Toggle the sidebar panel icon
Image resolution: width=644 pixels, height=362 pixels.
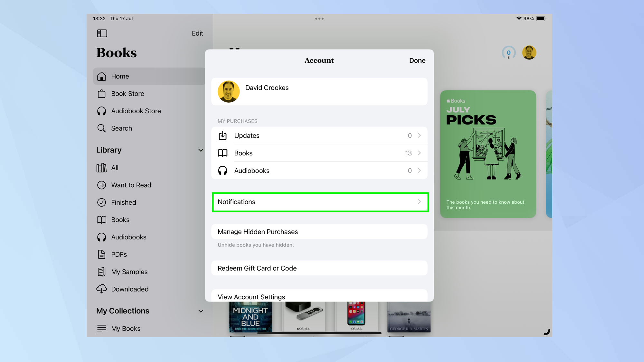[x=102, y=33]
